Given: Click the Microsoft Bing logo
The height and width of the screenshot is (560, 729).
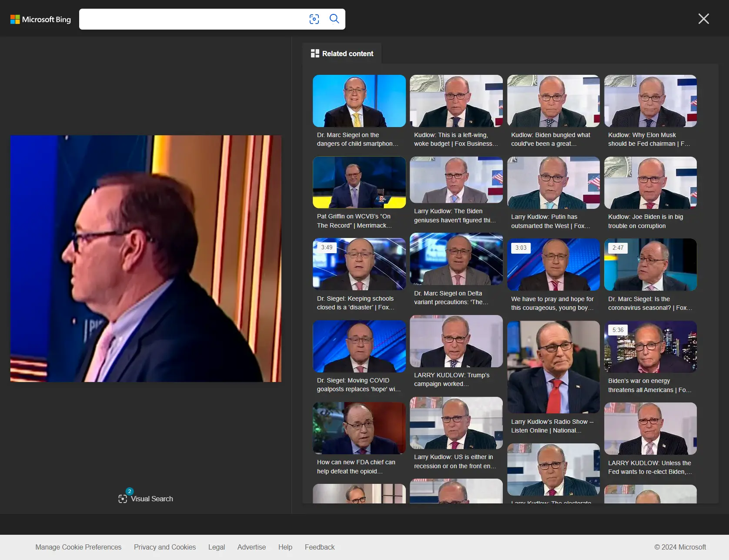Looking at the screenshot, I should click(40, 19).
